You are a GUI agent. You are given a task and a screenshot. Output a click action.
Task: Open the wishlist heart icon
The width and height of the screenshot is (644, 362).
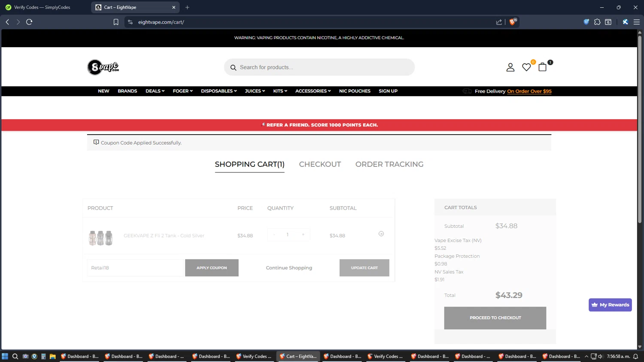526,67
